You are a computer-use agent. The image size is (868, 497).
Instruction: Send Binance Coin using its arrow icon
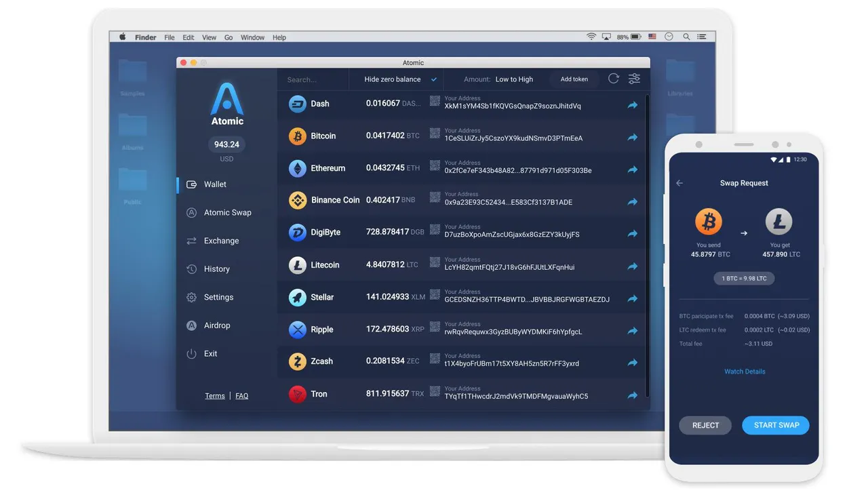click(633, 201)
